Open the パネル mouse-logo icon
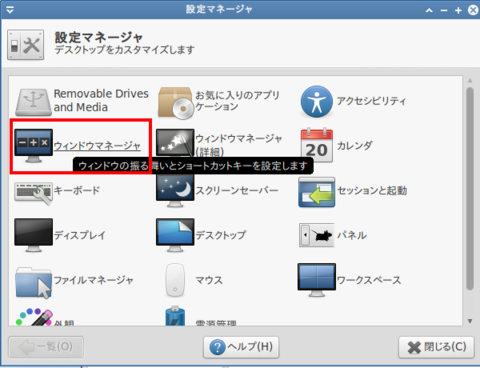 317,235
